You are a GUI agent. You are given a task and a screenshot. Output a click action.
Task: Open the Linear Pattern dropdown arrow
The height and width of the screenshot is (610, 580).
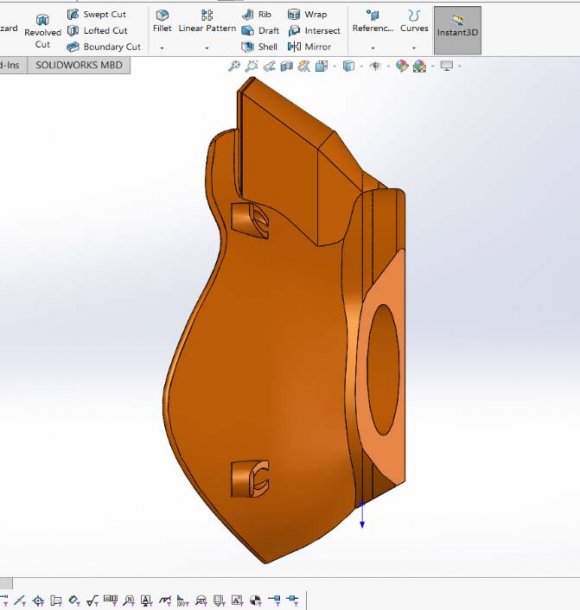pyautogui.click(x=207, y=48)
